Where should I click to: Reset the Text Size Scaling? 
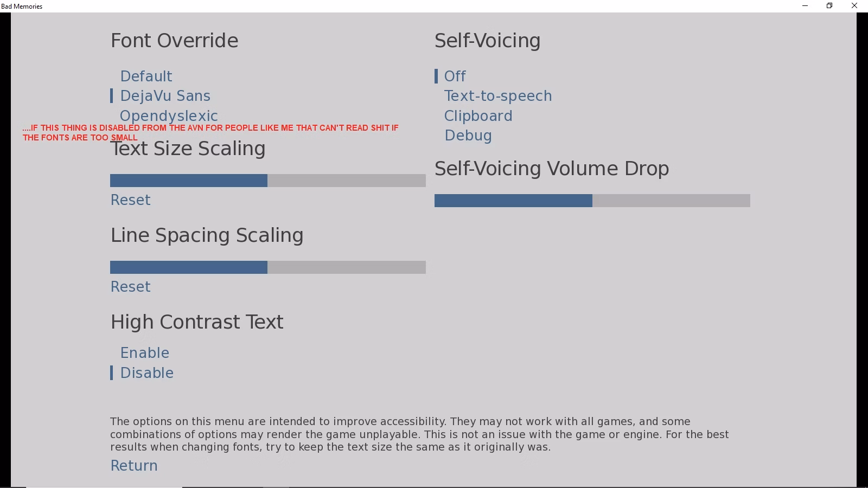coord(130,200)
